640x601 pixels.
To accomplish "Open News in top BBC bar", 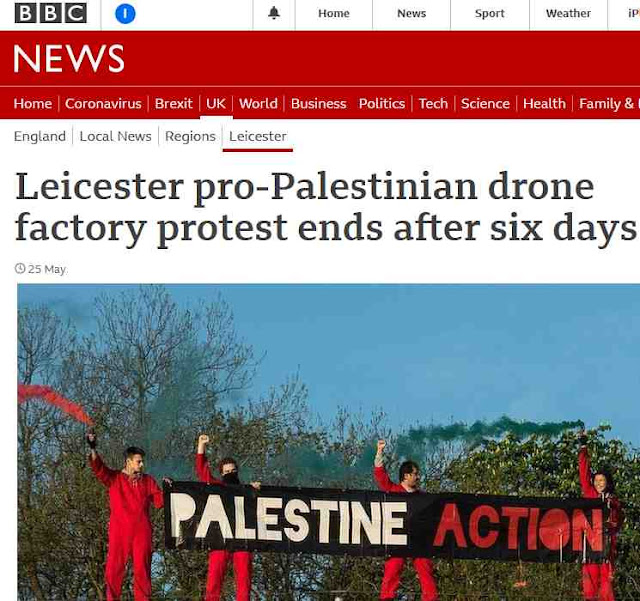I will pyautogui.click(x=411, y=13).
